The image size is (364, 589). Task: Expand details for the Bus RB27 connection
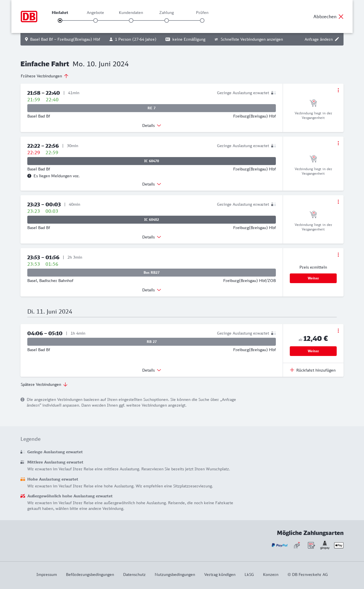(152, 290)
